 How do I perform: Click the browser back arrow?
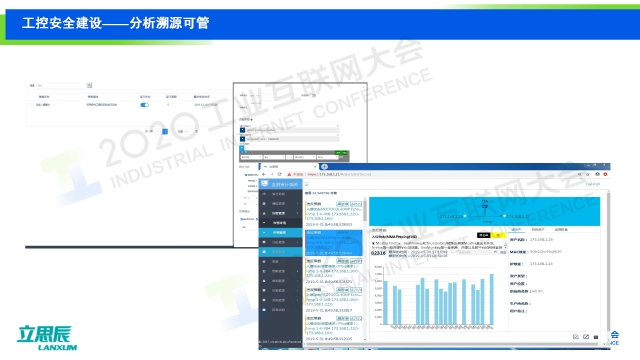[264, 174]
